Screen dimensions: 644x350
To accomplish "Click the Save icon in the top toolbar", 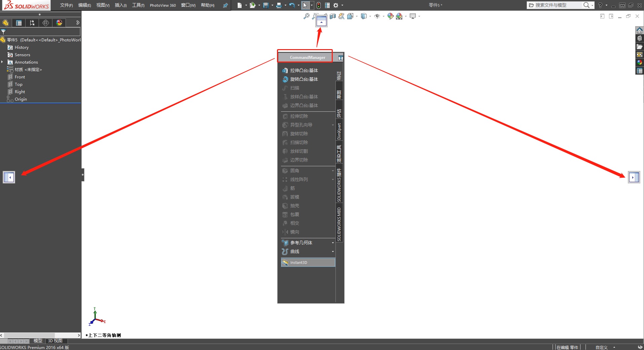I will coord(266,5).
